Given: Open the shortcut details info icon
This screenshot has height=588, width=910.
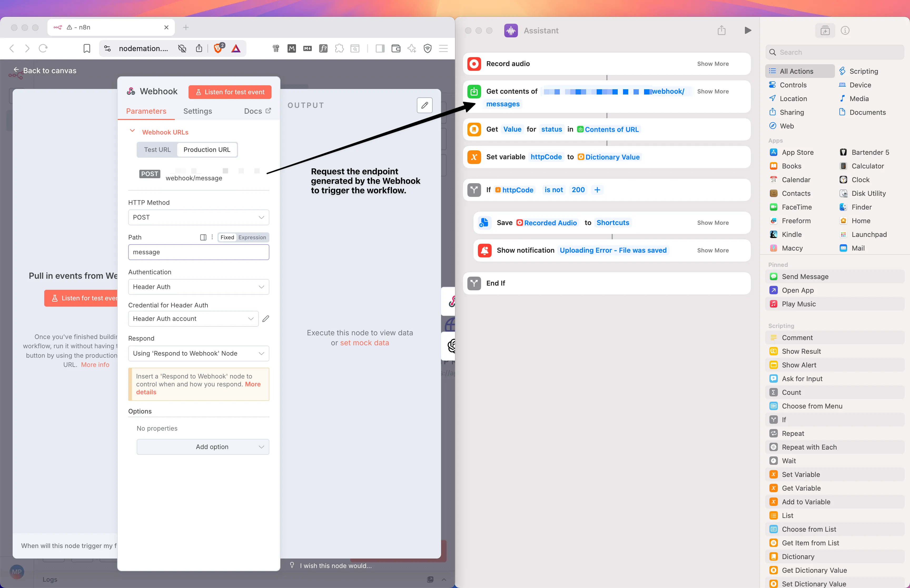Looking at the screenshot, I should point(845,31).
